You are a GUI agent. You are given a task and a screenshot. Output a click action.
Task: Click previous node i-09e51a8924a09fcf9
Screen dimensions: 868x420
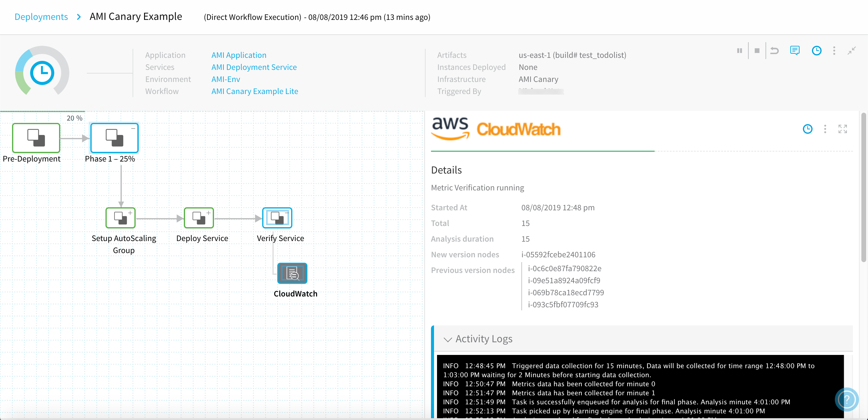pyautogui.click(x=564, y=281)
